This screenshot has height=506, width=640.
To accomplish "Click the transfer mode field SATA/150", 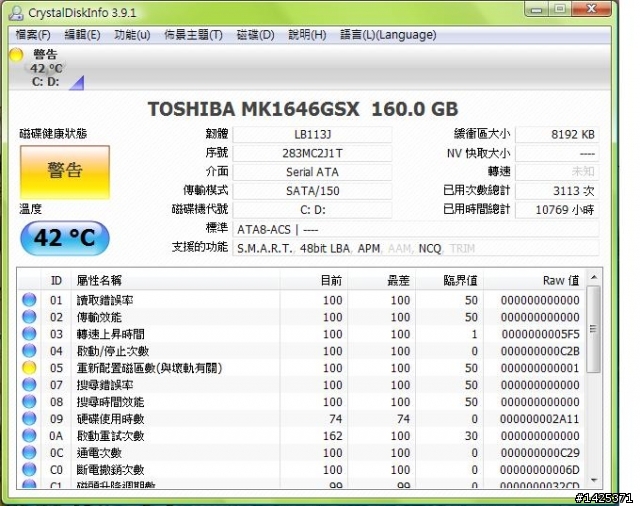I will click(x=312, y=191).
